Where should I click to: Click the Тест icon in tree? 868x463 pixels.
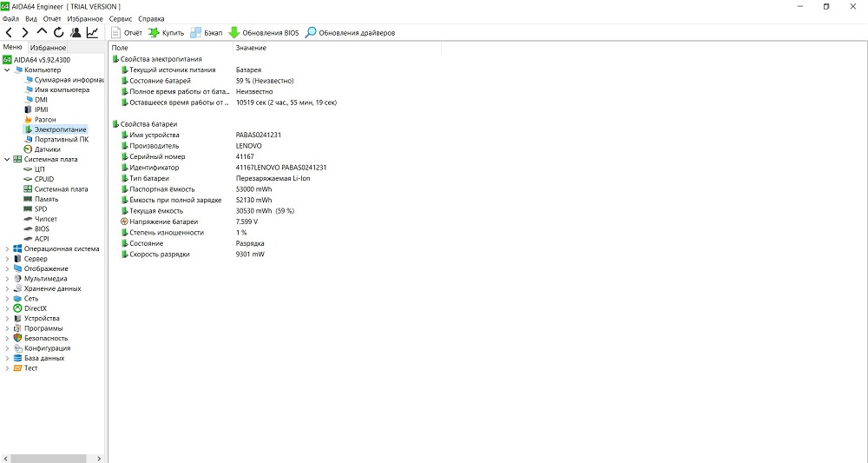click(17, 368)
